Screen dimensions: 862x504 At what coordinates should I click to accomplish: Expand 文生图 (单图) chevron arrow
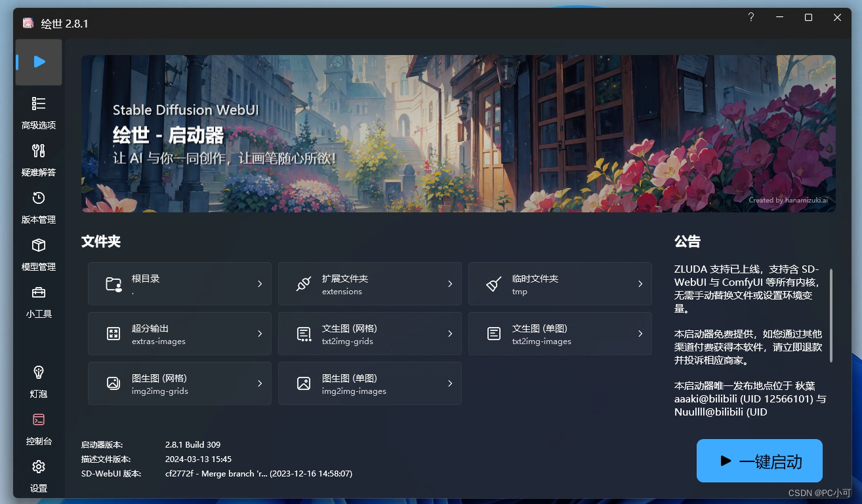point(640,334)
